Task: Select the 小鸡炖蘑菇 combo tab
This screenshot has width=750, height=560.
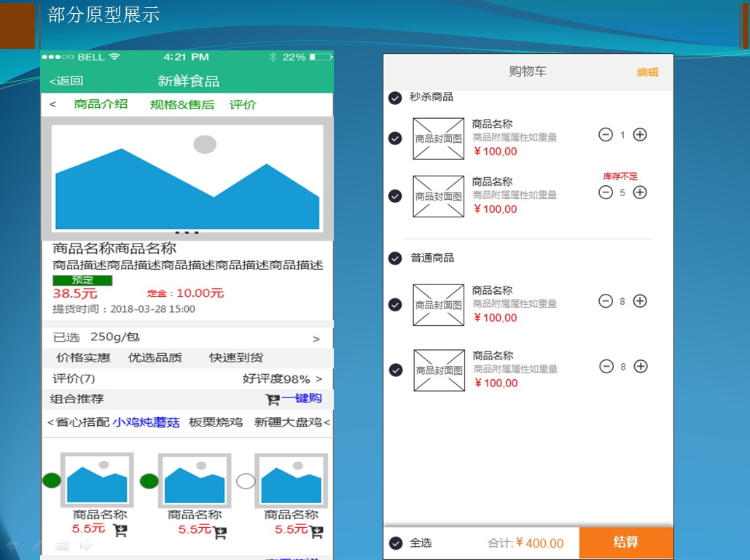Action: click(147, 422)
